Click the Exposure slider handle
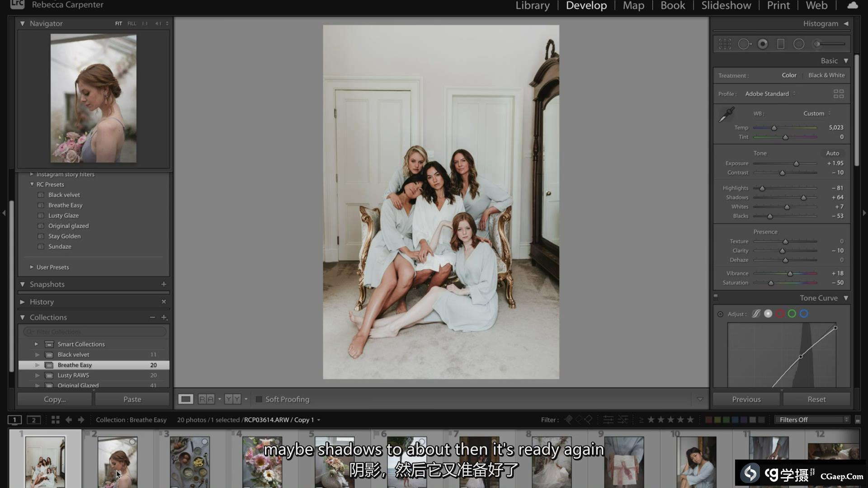868x488 pixels. 796,164
